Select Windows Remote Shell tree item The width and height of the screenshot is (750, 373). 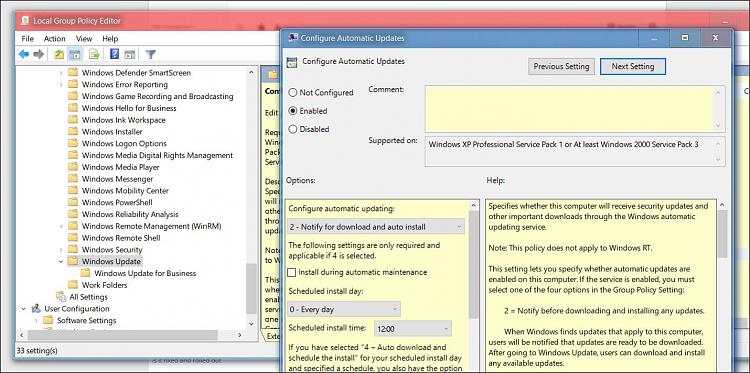(x=121, y=238)
